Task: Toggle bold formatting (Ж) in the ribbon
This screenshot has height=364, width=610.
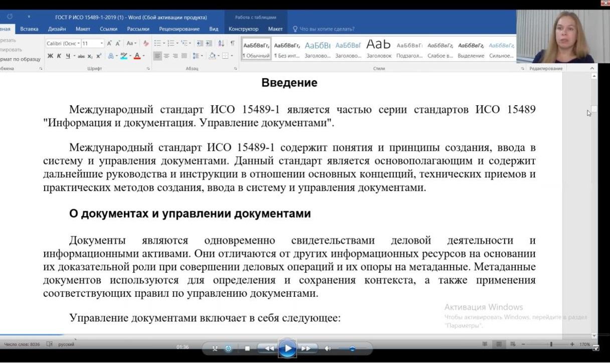Action: point(50,56)
